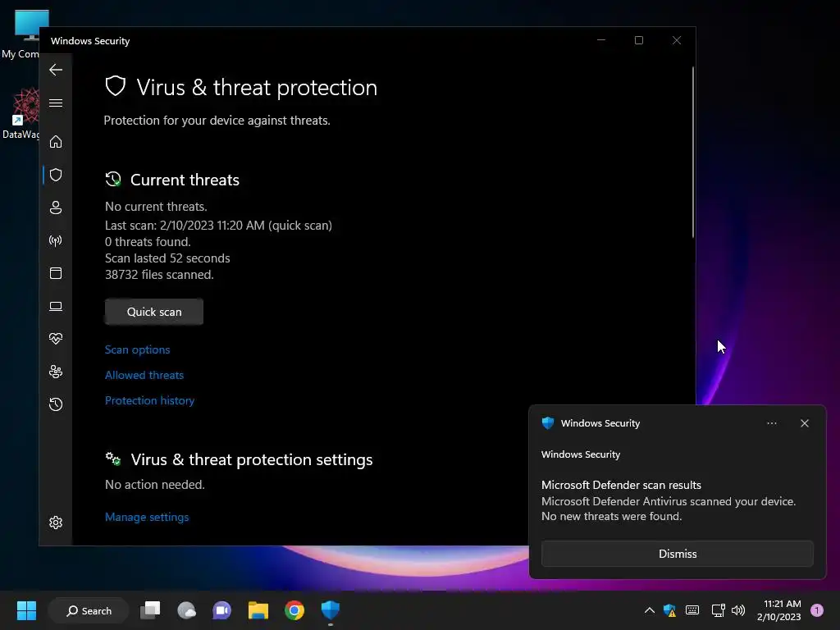Open Firewall & network protection sidebar icon

[56, 240]
